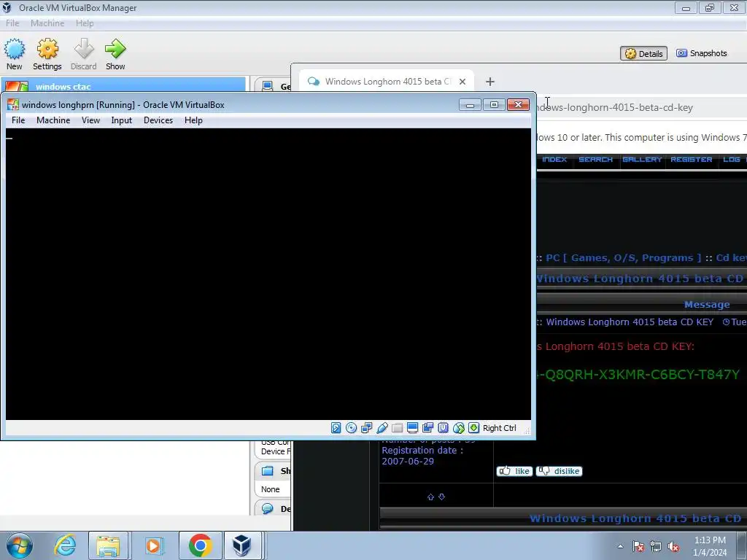Open the GALLERY forum navigation link
Screen dimensions: 747x560
point(642,160)
